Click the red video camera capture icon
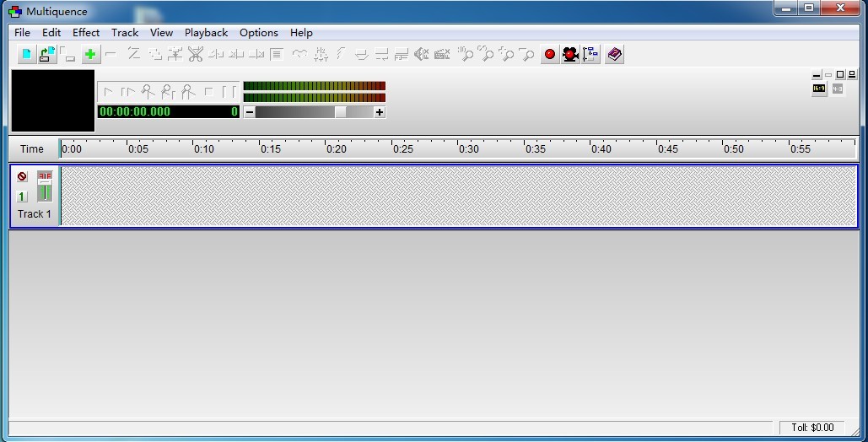 570,55
